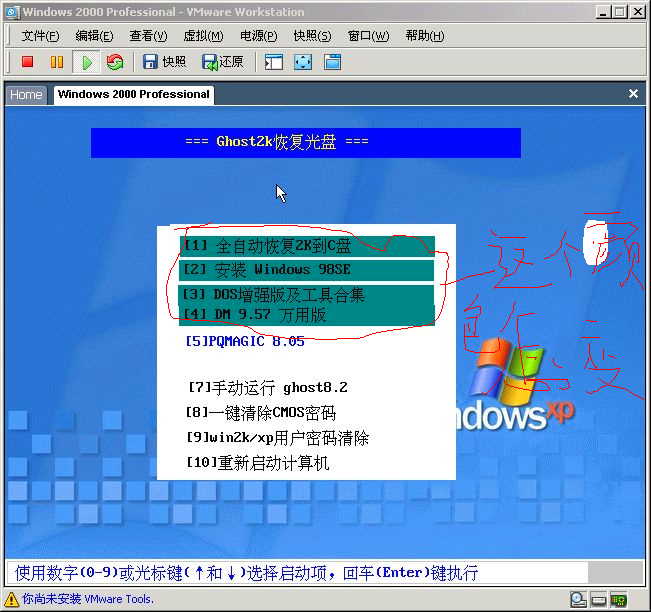
Task: Toggle the sidebar view icon
Action: (274, 62)
